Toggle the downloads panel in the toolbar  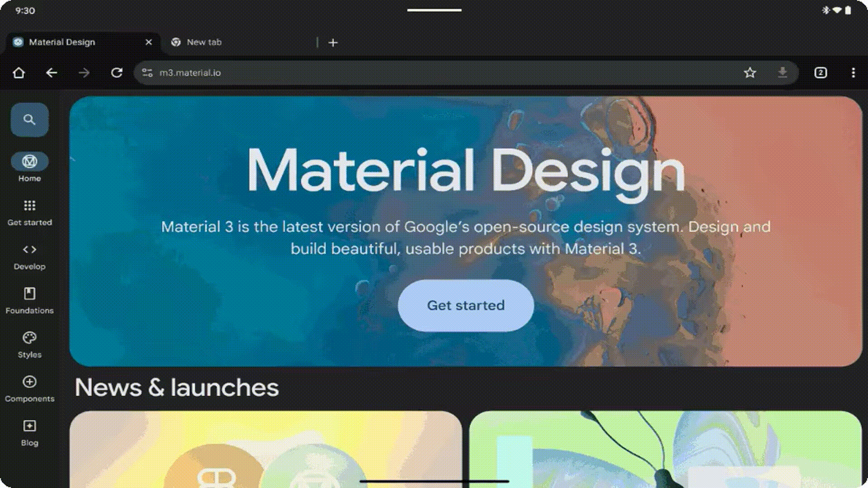(x=783, y=73)
